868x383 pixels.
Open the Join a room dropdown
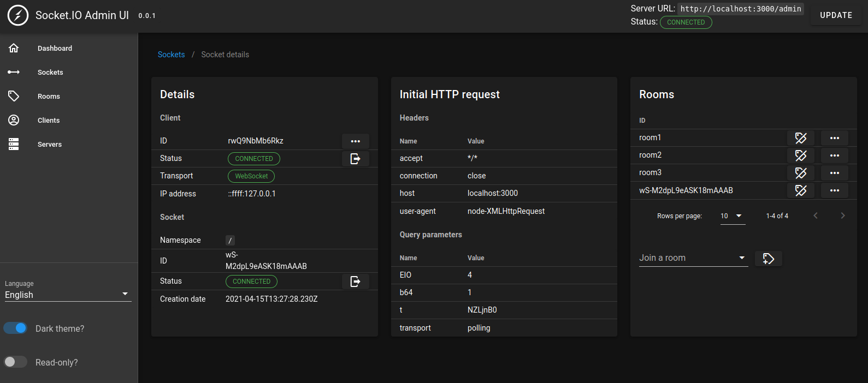(693, 258)
